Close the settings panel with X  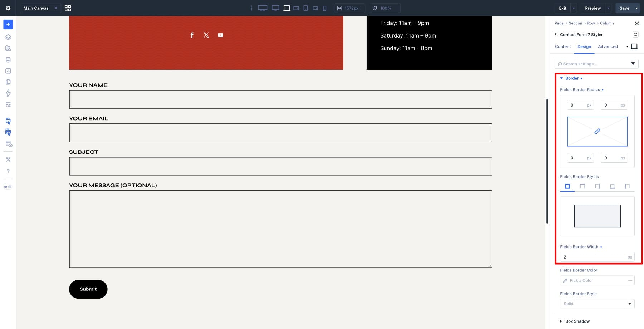[x=637, y=23]
